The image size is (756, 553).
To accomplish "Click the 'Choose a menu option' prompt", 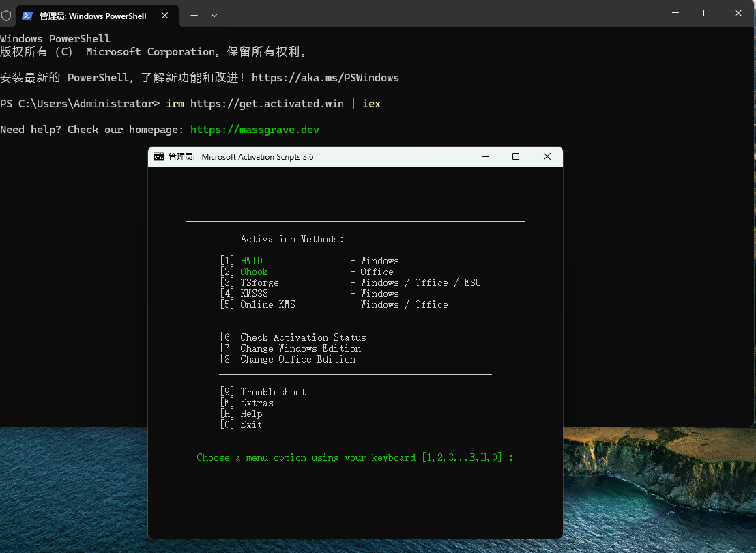I will click(x=355, y=457).
